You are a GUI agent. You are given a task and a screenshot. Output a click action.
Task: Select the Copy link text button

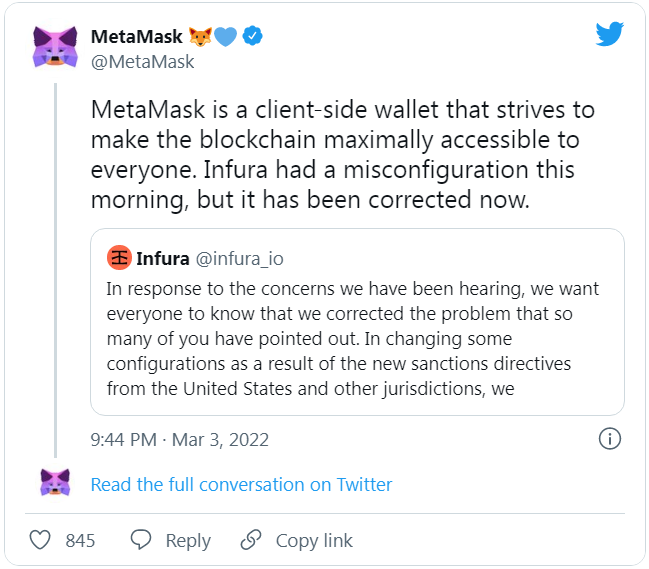[x=314, y=541]
